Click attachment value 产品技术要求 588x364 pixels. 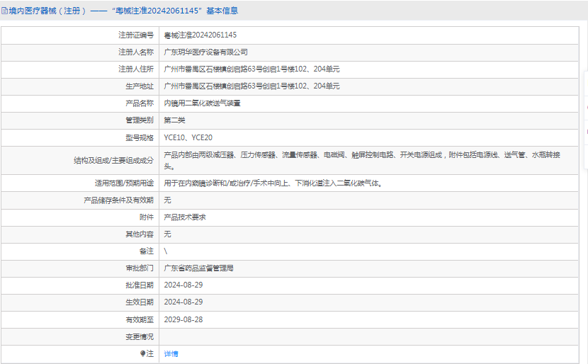185,217
